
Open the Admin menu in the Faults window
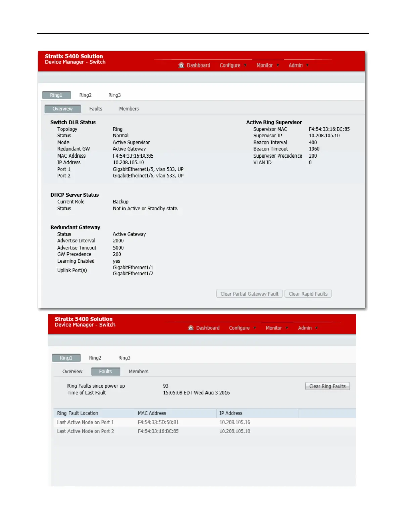click(x=305, y=328)
